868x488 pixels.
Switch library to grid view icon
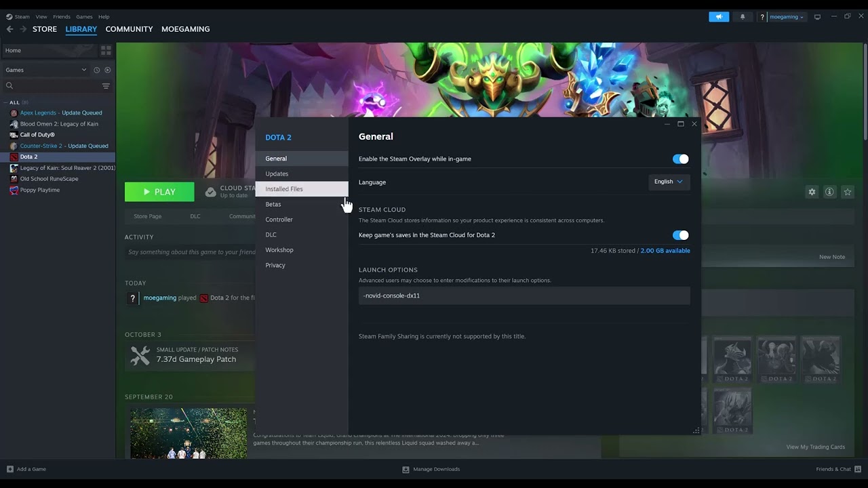point(106,51)
